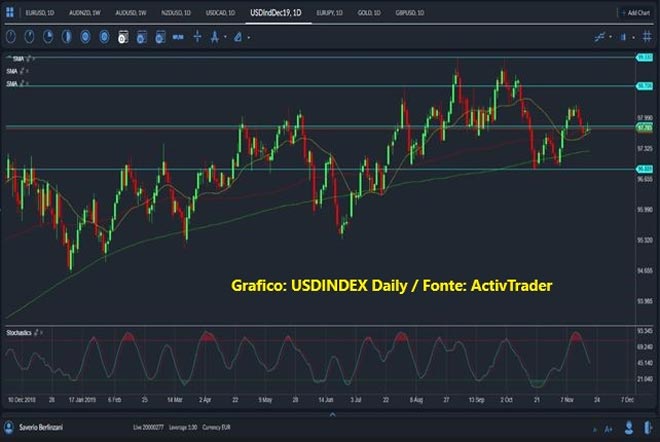Image resolution: width=660 pixels, height=442 pixels.
Task: Toggle the chart grid lines icon
Action: pos(648,35)
